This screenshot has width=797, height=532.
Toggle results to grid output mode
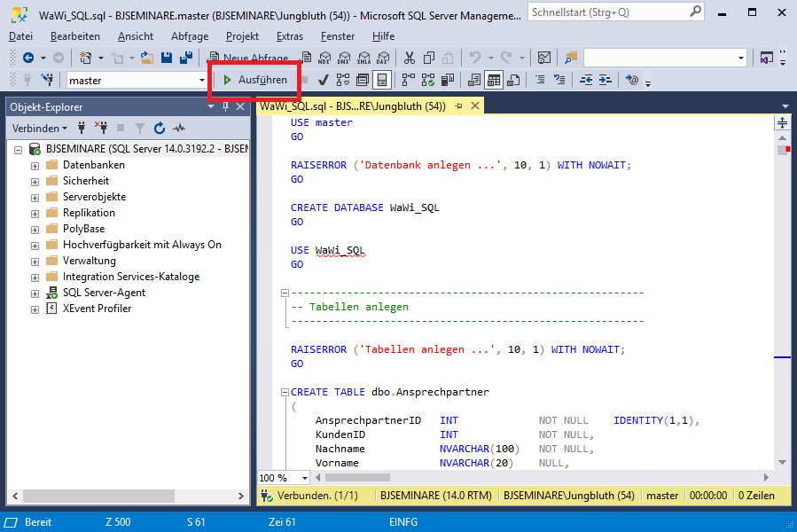[494, 80]
